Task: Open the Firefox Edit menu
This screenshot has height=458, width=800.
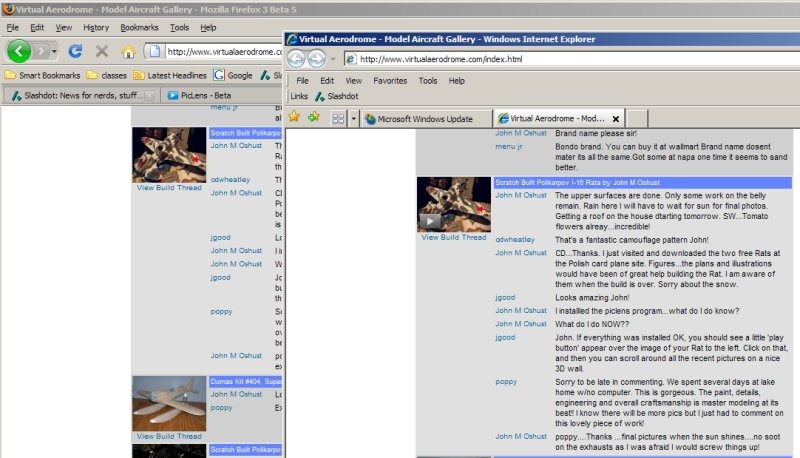Action: tap(37, 28)
